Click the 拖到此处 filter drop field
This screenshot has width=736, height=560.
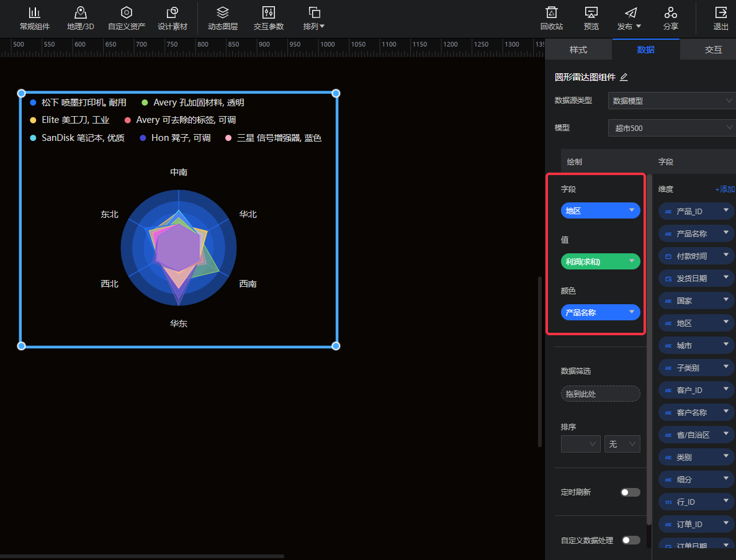click(600, 394)
